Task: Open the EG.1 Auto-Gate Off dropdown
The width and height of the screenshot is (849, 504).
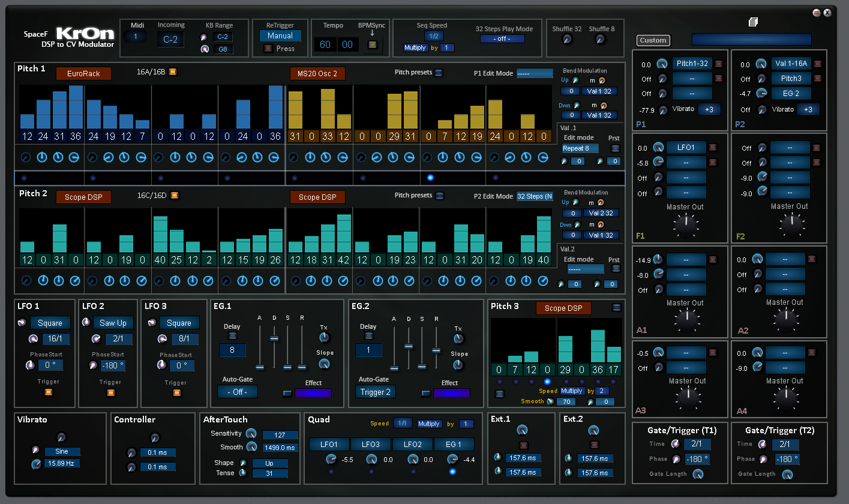Action: (x=238, y=392)
